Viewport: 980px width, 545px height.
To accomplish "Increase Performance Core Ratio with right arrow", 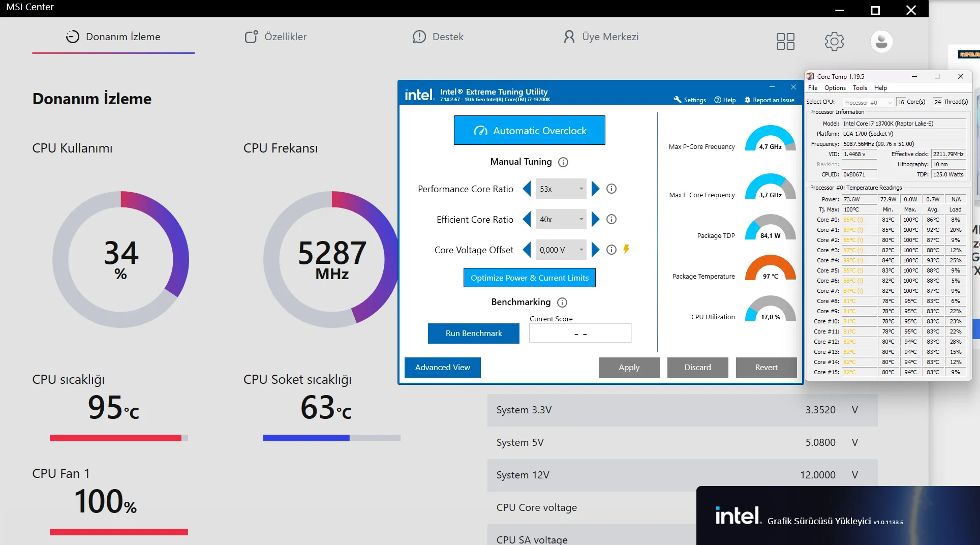I will (595, 189).
